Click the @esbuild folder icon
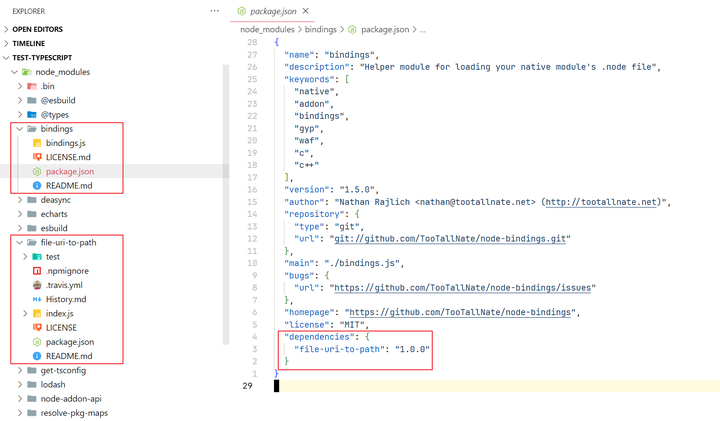The image size is (720, 421). [32, 100]
